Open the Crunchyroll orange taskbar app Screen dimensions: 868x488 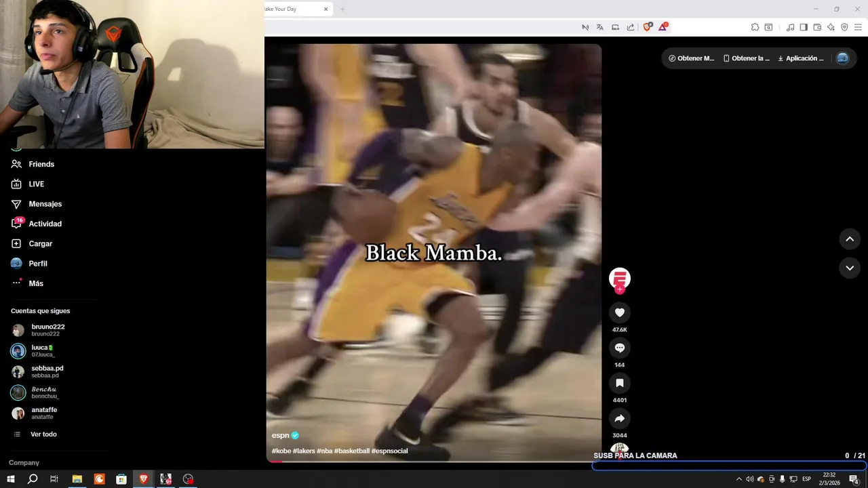[100, 479]
